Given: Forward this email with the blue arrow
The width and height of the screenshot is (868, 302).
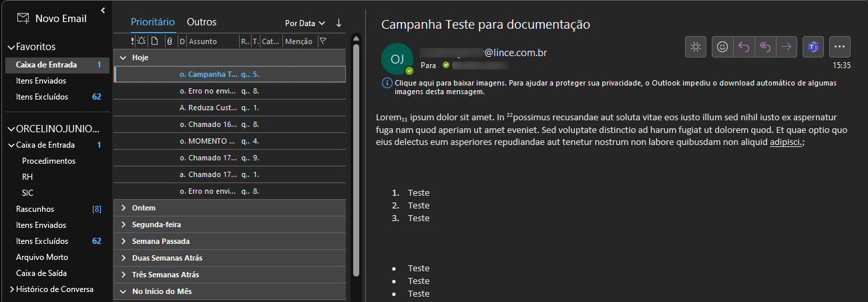Looking at the screenshot, I should pyautogui.click(x=787, y=47).
